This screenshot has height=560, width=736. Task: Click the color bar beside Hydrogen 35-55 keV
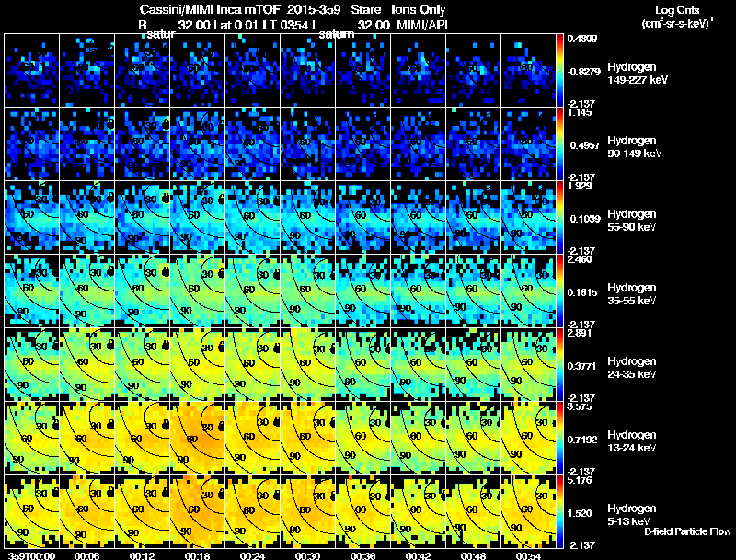pos(559,291)
